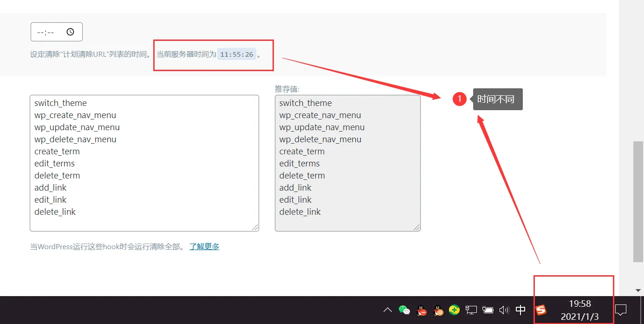Grab the resize handle of the 推荐值 textarea
This screenshot has height=324, width=644.
click(x=417, y=227)
